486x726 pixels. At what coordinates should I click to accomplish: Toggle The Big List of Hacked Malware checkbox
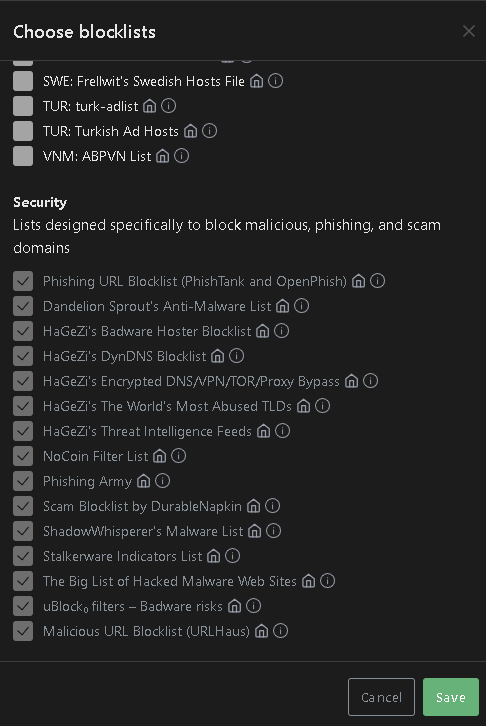click(23, 581)
